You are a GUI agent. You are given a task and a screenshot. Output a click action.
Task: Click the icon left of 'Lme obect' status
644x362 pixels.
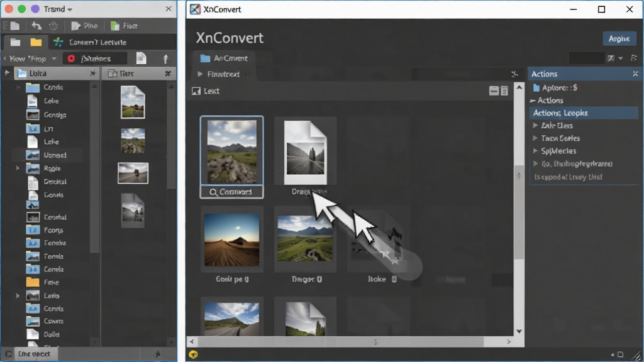[8, 354]
